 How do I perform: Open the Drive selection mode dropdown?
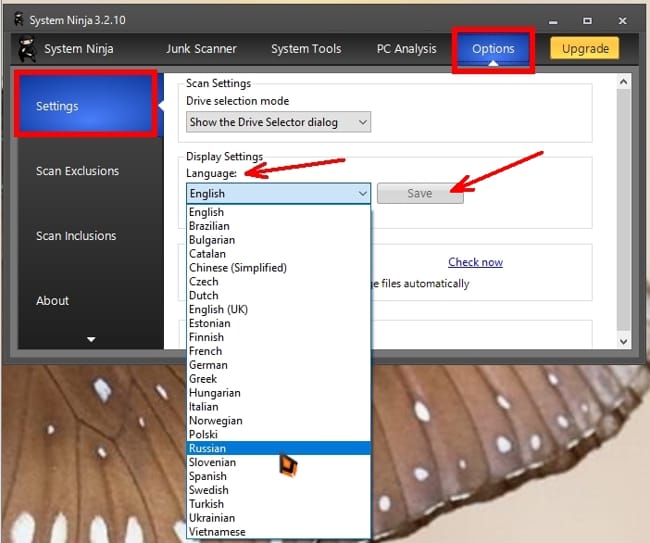coord(278,122)
